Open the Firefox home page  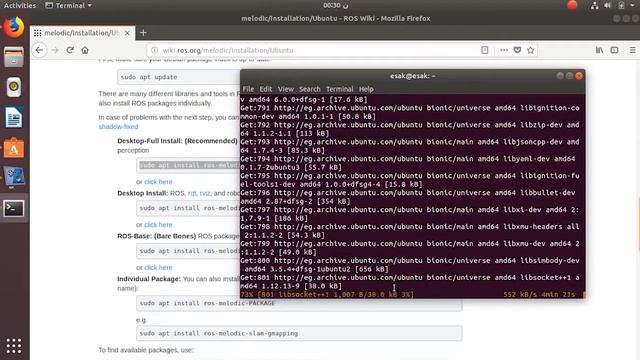(85, 50)
